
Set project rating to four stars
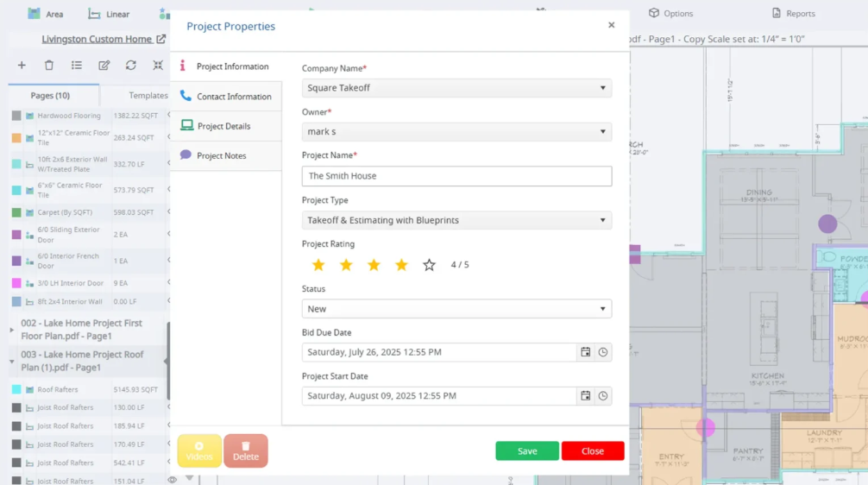point(401,265)
